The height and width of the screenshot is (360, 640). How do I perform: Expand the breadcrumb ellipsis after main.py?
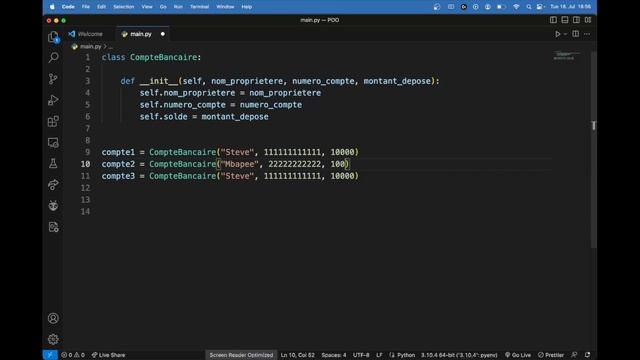tap(111, 47)
